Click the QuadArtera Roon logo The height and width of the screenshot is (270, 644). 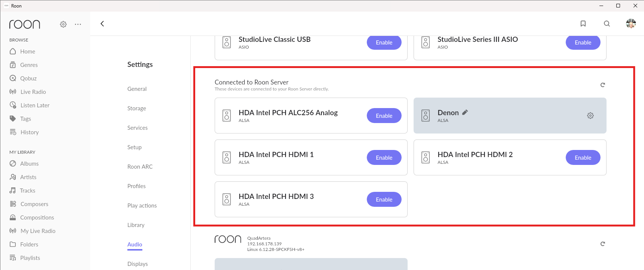coord(228,239)
